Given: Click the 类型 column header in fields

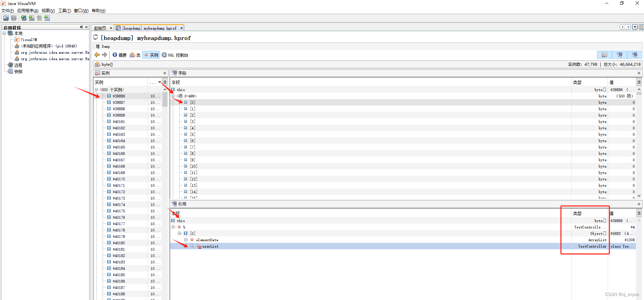Looking at the screenshot, I should pyautogui.click(x=590, y=82).
